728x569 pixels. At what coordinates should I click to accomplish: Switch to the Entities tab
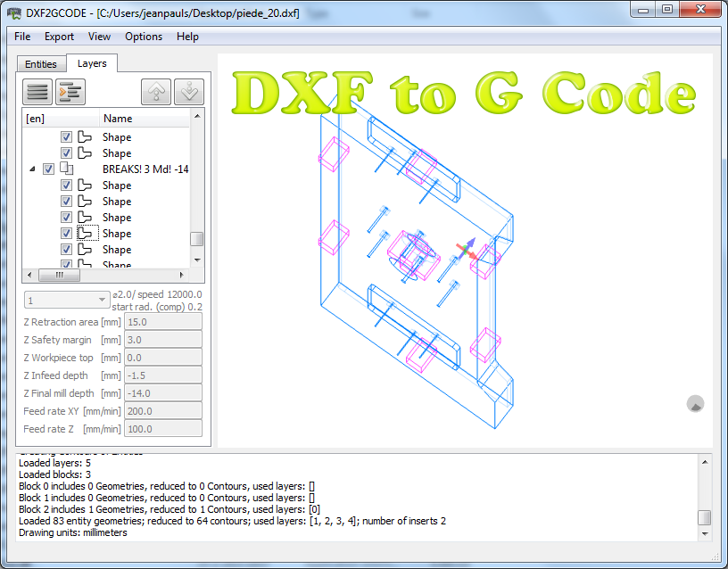40,64
